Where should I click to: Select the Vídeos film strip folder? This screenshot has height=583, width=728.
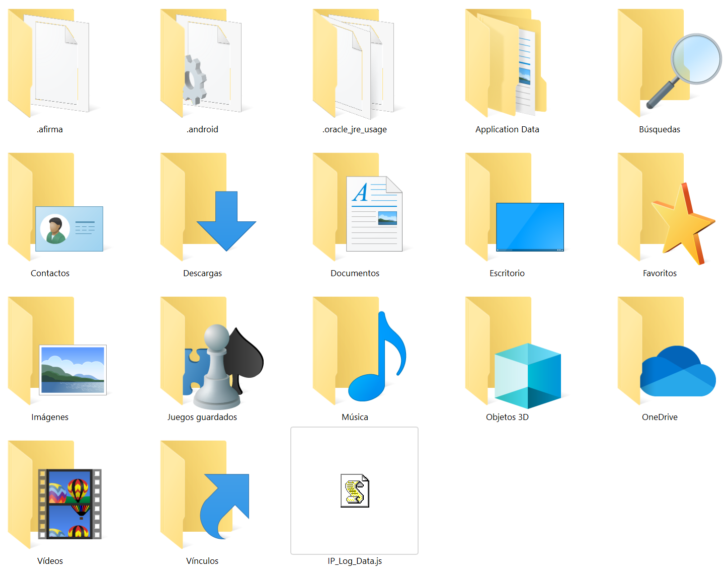(x=49, y=495)
